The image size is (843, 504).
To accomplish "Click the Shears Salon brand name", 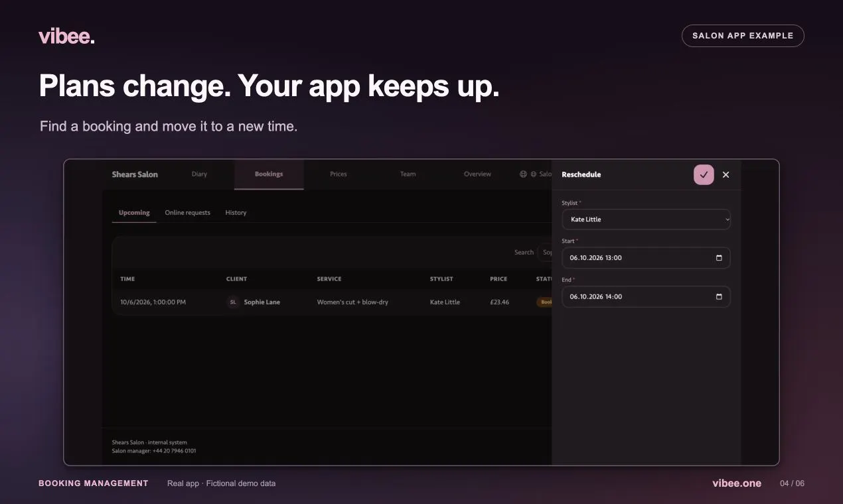I will 135,174.
